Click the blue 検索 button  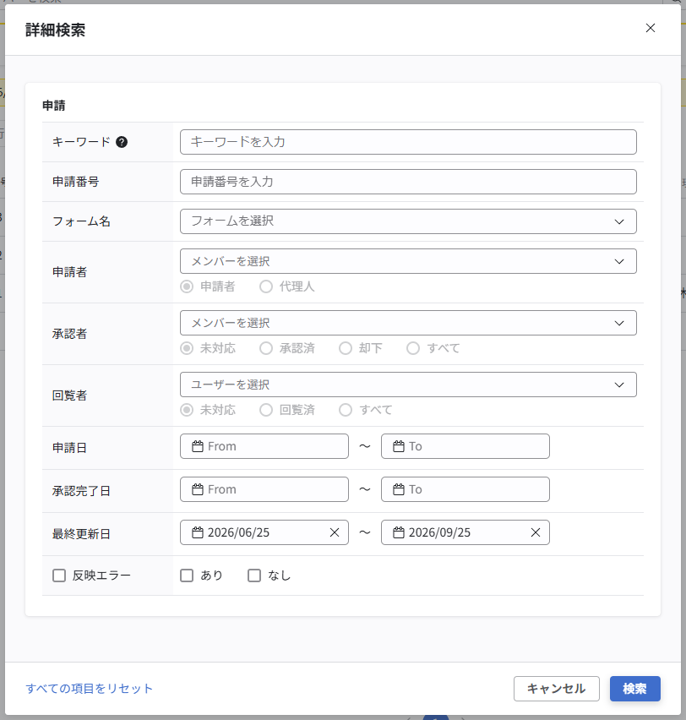tap(635, 689)
